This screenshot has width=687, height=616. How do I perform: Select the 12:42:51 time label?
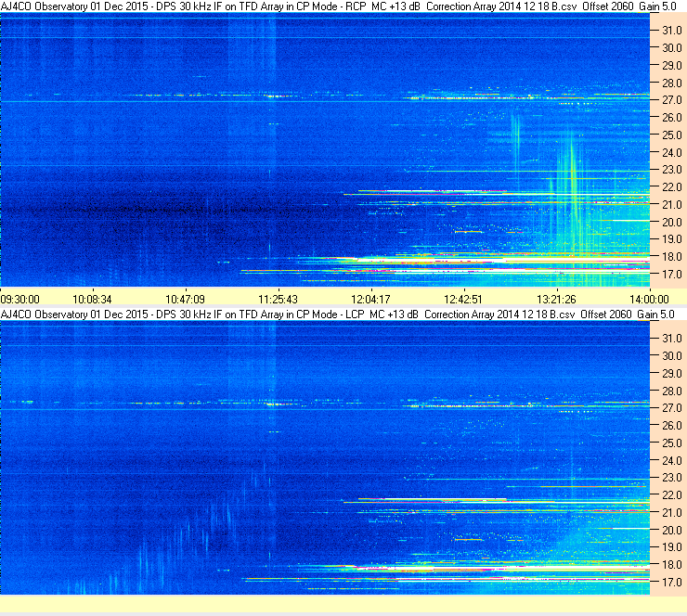click(463, 300)
